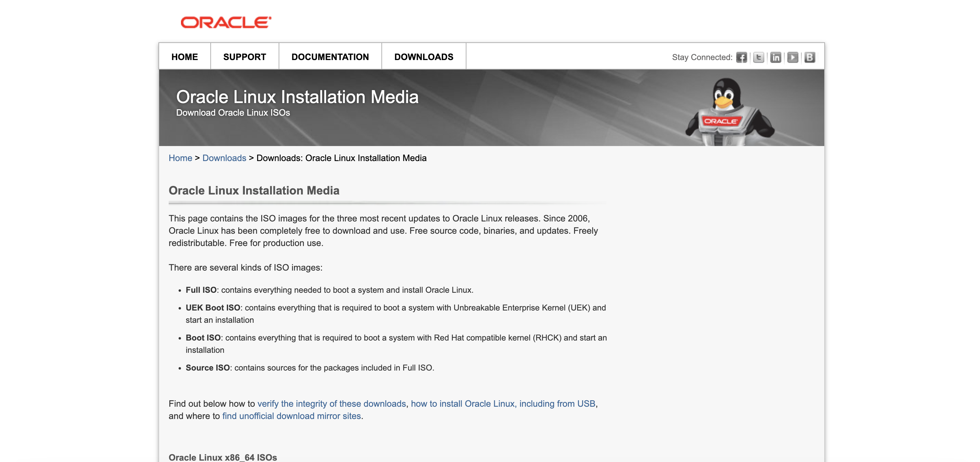This screenshot has width=980, height=462.
Task: Open the SUPPORT navigation tab
Action: pos(244,57)
